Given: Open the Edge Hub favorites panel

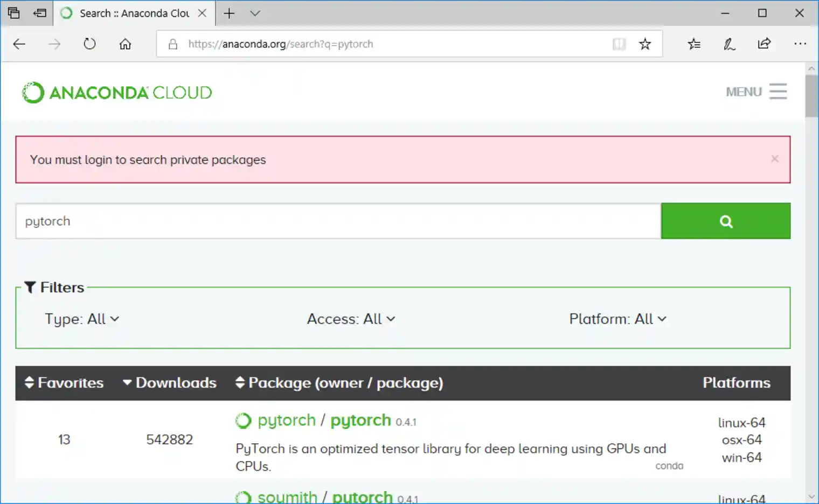Looking at the screenshot, I should coord(694,44).
